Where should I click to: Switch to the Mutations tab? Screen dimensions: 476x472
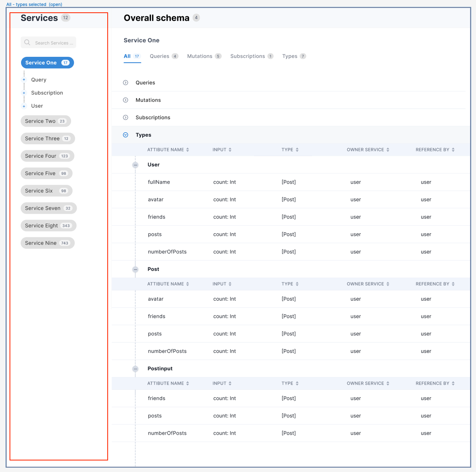pos(200,56)
